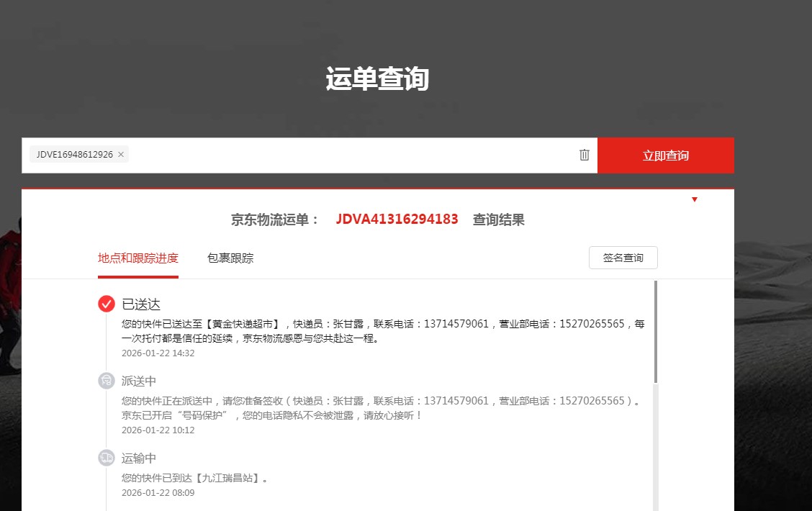Click the scrollbar track below the thumb
This screenshot has height=511, width=812.
tap(655, 446)
